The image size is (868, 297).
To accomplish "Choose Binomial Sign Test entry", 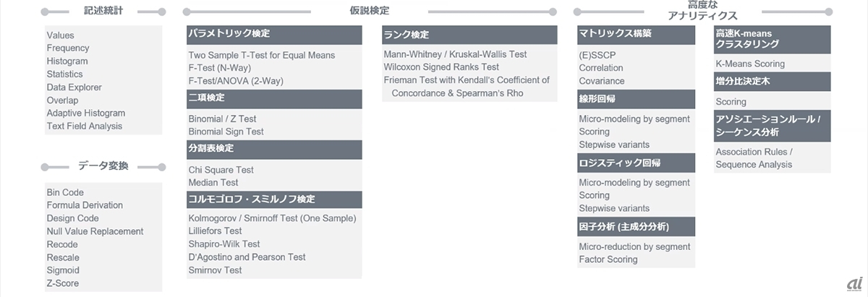I will 226,132.
